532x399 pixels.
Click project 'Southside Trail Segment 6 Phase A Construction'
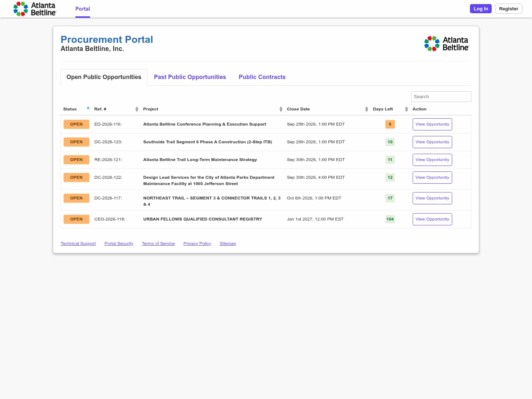[x=208, y=142]
